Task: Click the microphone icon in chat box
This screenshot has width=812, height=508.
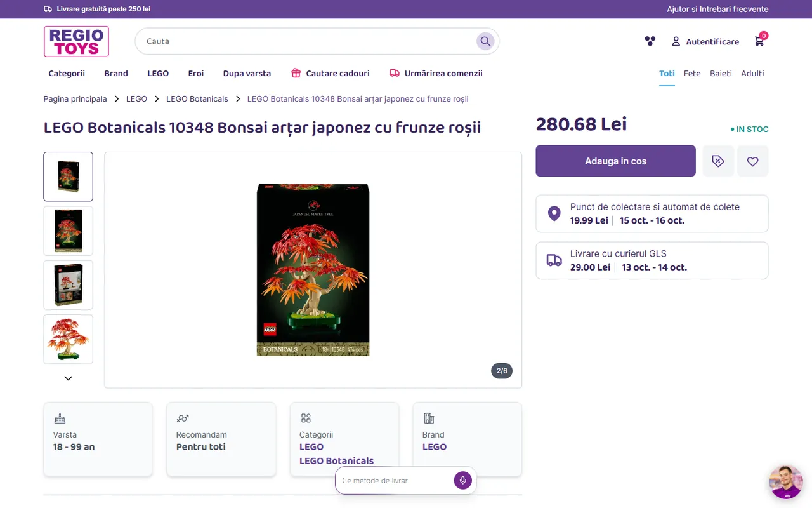Action: click(x=463, y=481)
